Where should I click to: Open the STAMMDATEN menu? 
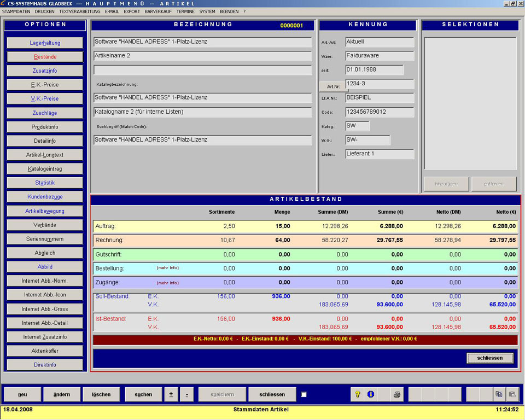point(16,11)
